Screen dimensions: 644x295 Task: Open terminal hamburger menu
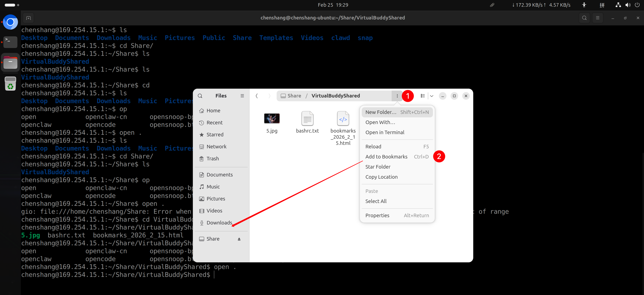point(597,18)
